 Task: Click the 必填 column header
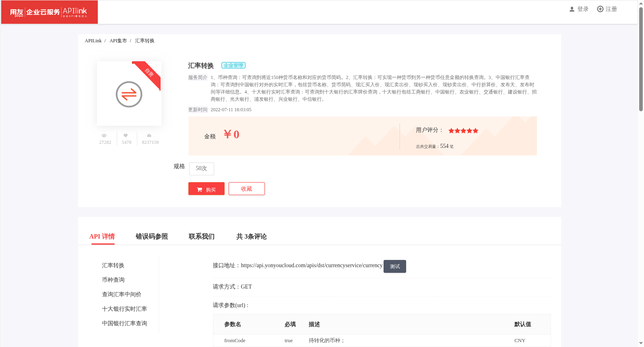[x=290, y=324]
